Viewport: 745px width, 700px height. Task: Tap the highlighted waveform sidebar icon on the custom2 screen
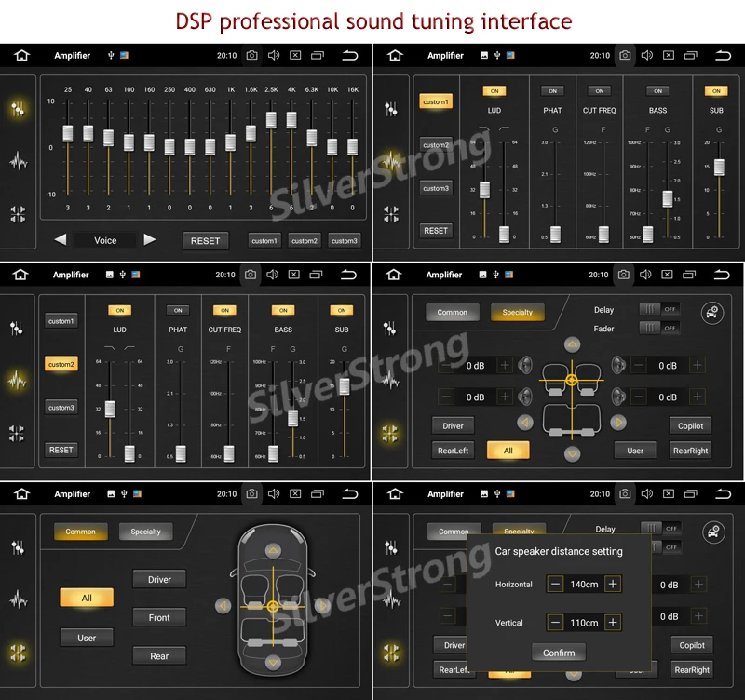click(x=17, y=381)
